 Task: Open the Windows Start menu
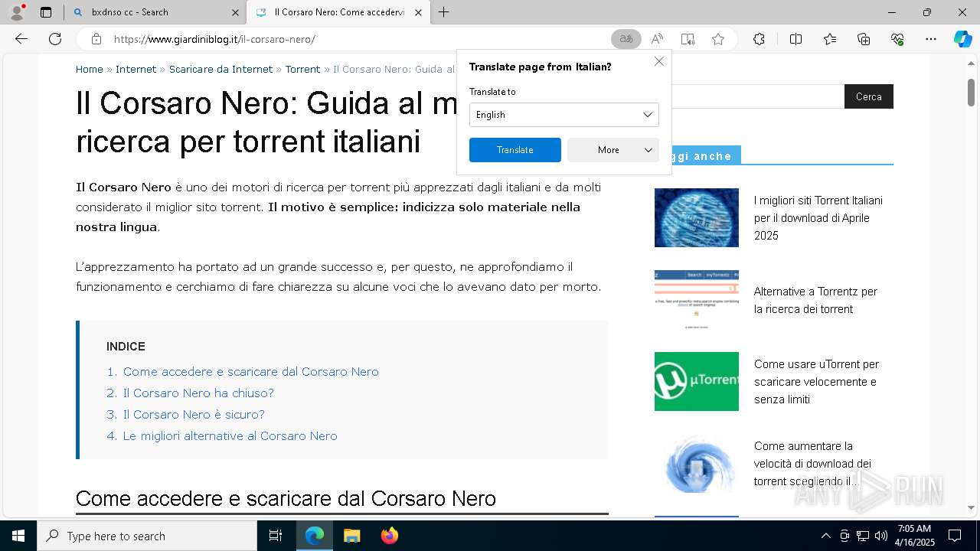pyautogui.click(x=18, y=536)
